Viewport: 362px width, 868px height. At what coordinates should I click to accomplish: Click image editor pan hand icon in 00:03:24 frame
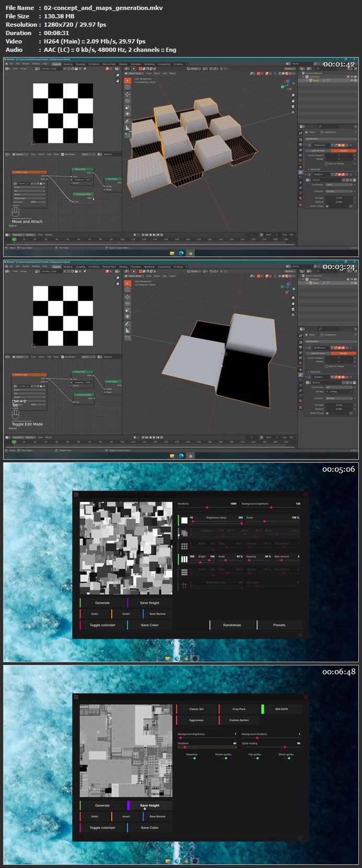[117, 283]
